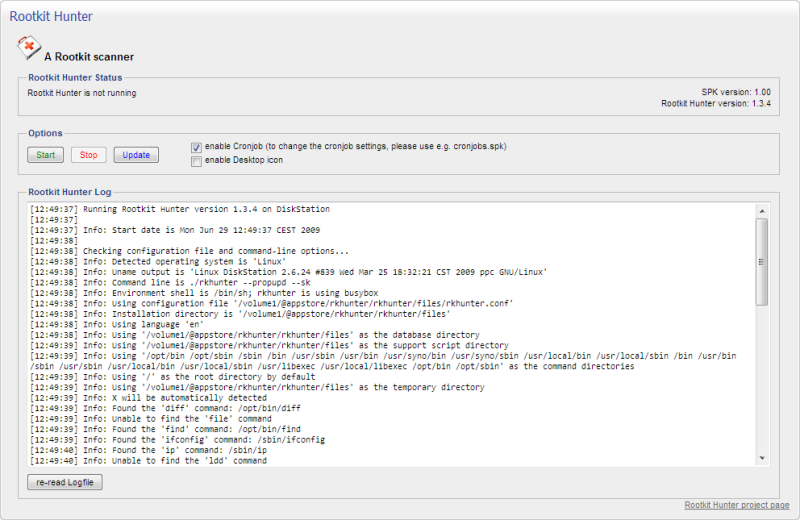Screen dimensions: 800x520
Task: Click the empty scrollbar track below the thumb
Action: click(x=762, y=380)
